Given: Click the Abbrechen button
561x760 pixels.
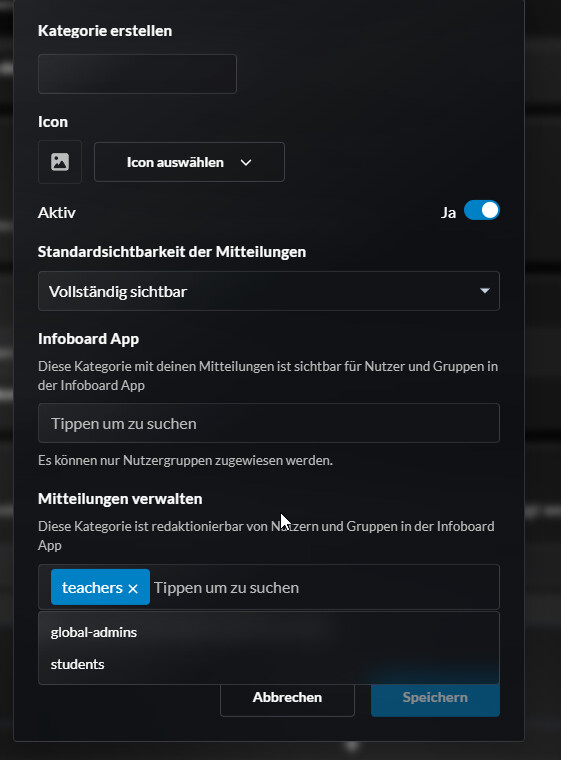Looking at the screenshot, I should pos(287,697).
